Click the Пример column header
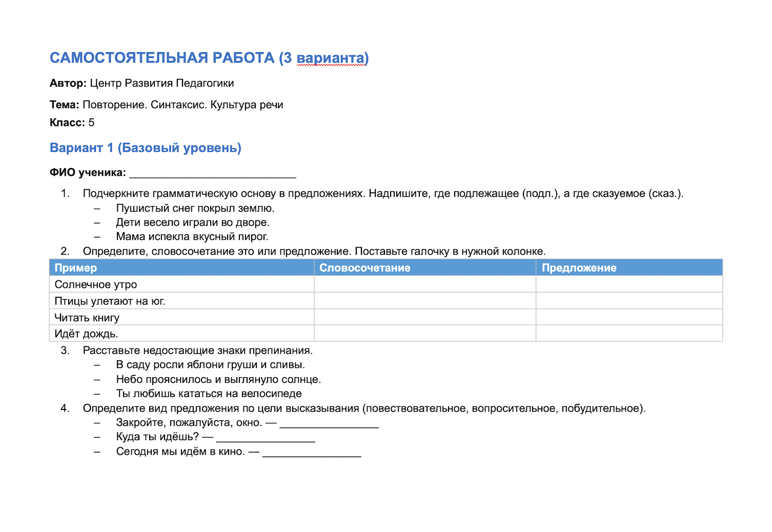The width and height of the screenshot is (772, 532). pyautogui.click(x=182, y=268)
